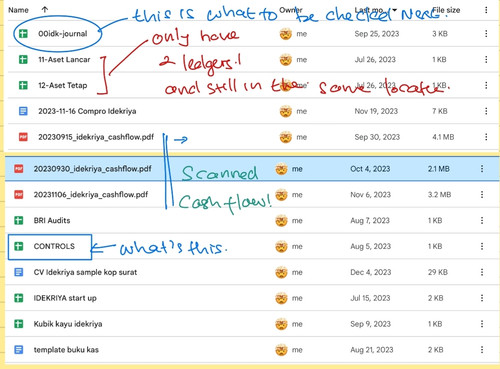Click the CONTROLS sheets icon

click(x=19, y=246)
